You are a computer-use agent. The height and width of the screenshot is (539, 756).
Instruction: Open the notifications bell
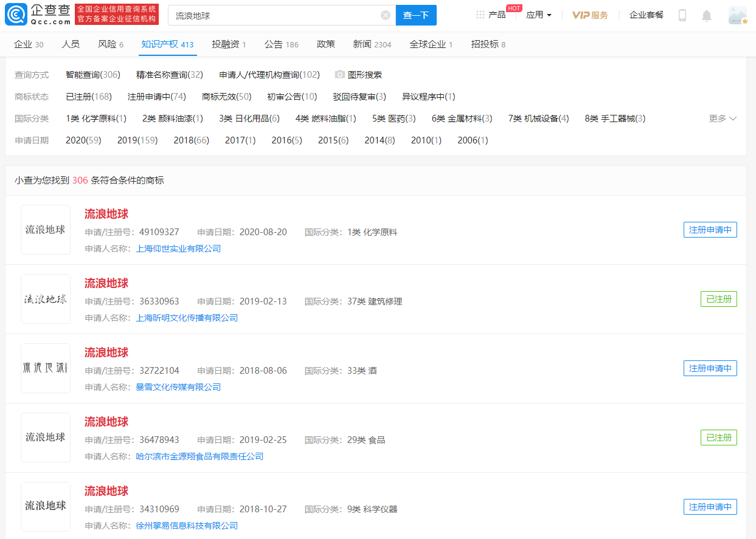pos(707,16)
